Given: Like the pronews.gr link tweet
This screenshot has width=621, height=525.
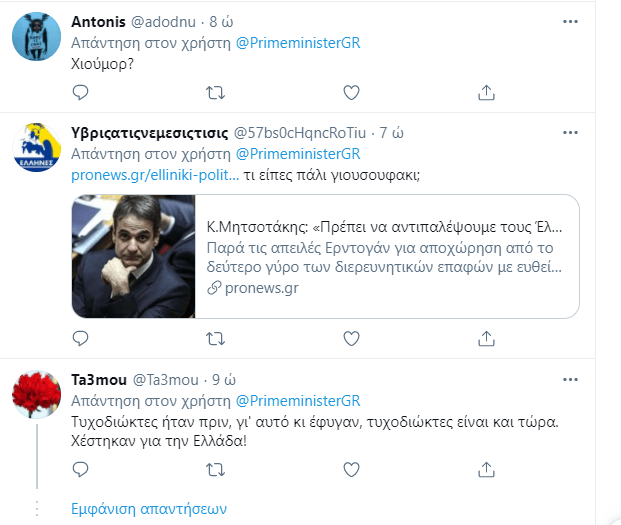Looking at the screenshot, I should [351, 341].
